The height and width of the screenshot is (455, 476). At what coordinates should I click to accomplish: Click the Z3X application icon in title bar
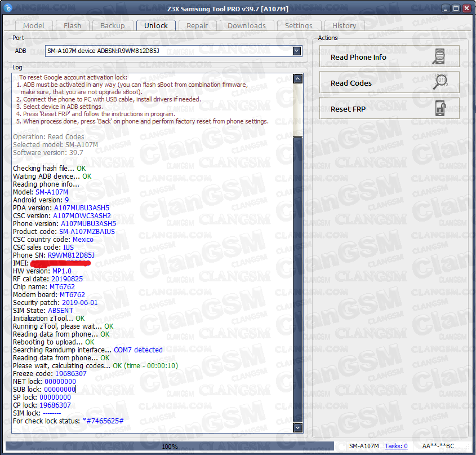pyautogui.click(x=8, y=8)
